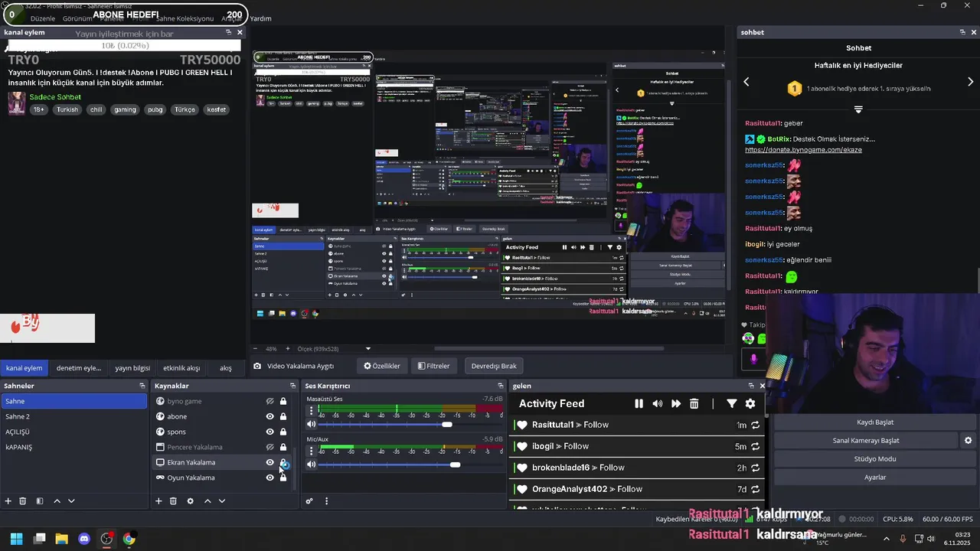Click Devredışı Bırak button
The height and width of the screenshot is (551, 980).
click(x=494, y=366)
